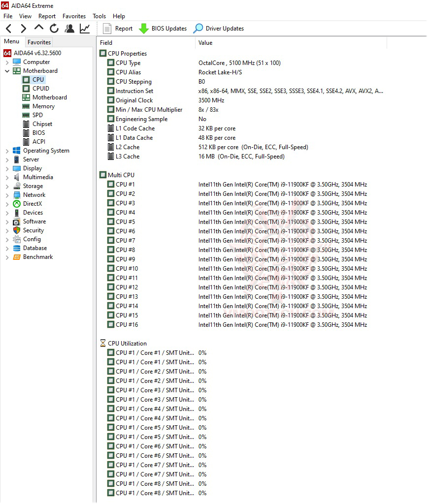Expand the DirectX node
The width and height of the screenshot is (428, 504).
7,204
